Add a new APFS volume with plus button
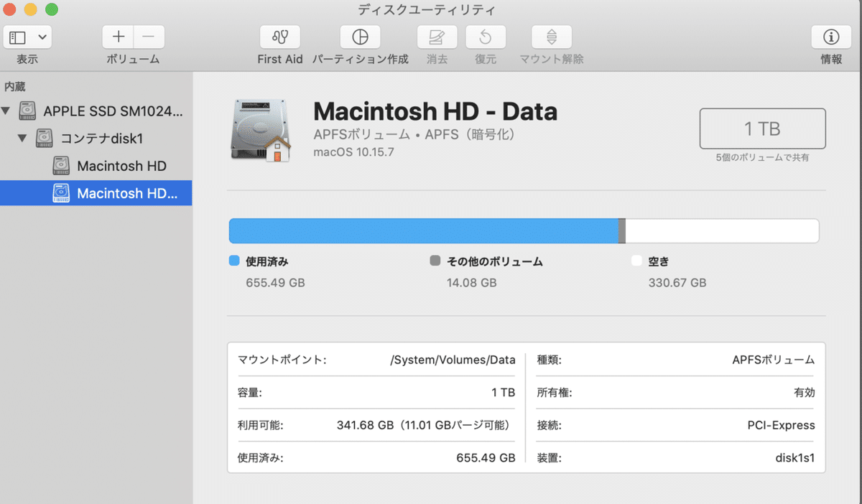The height and width of the screenshot is (504, 862). (x=118, y=37)
